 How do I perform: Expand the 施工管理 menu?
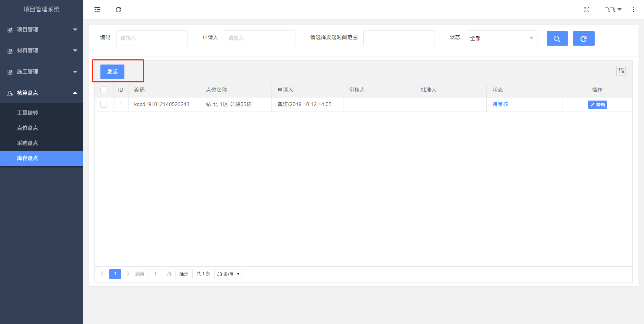pyautogui.click(x=75, y=72)
